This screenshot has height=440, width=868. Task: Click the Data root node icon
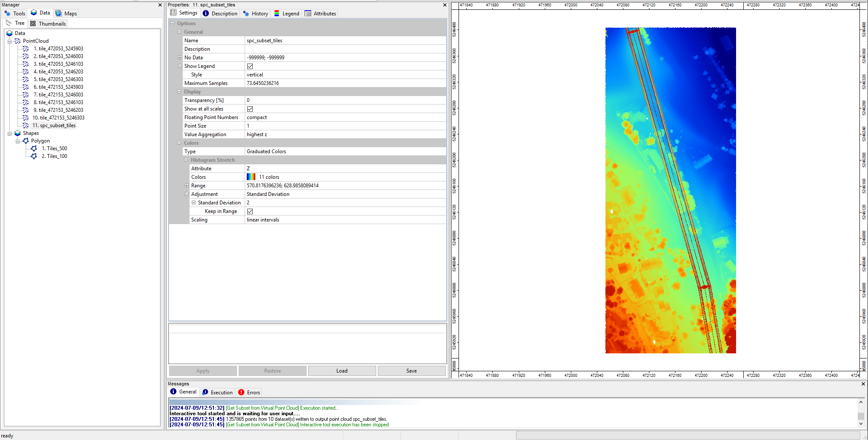[x=9, y=33]
